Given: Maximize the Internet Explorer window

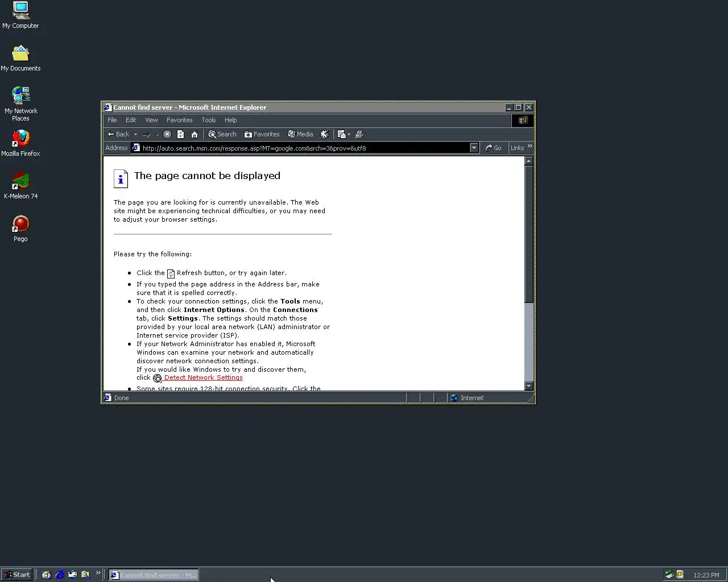Looking at the screenshot, I should [x=519, y=107].
